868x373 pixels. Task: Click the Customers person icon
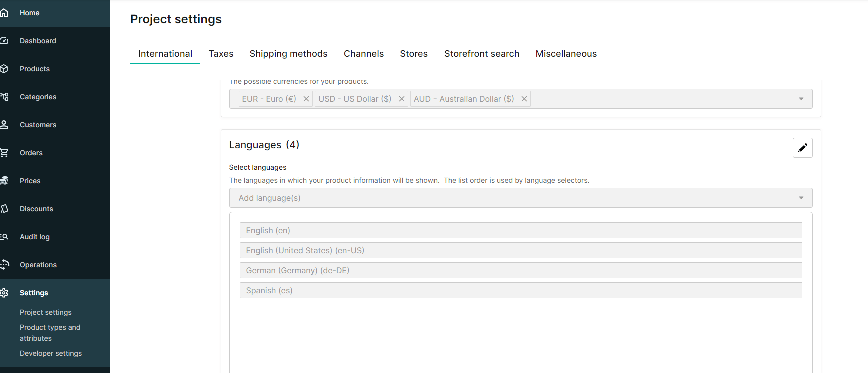pos(4,125)
